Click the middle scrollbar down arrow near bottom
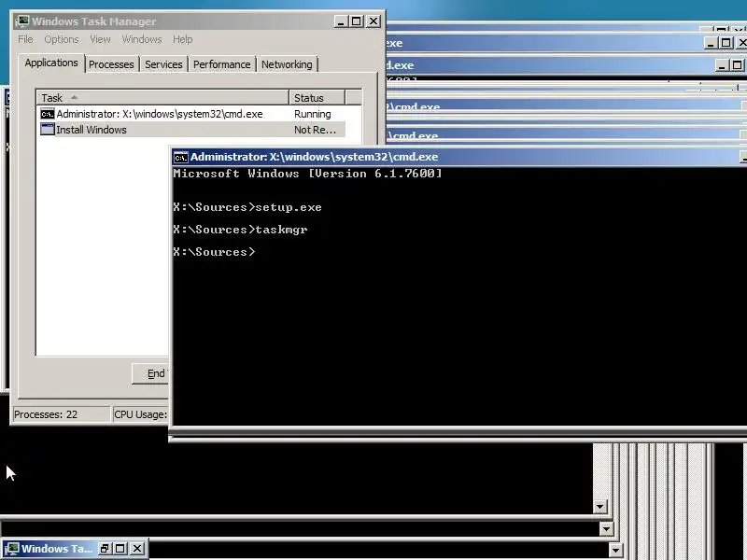 click(606, 528)
